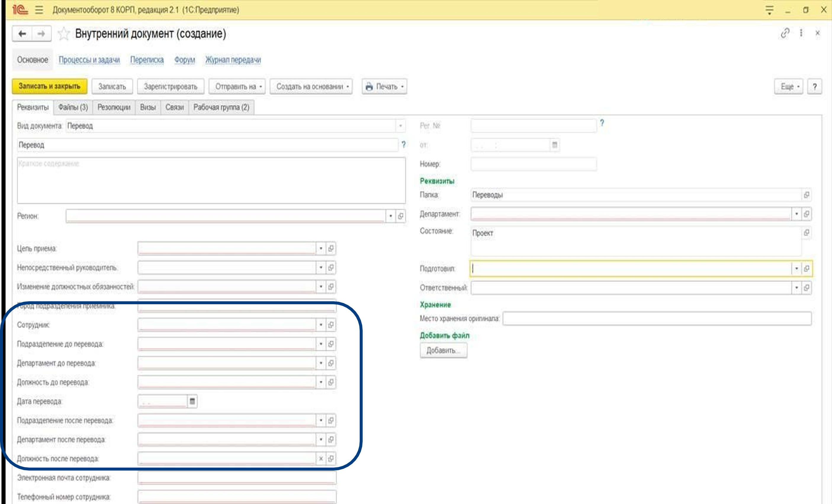Viewport: 832px width, 504px height.
Task: Click help question mark near Рег. №
Action: pos(602,123)
